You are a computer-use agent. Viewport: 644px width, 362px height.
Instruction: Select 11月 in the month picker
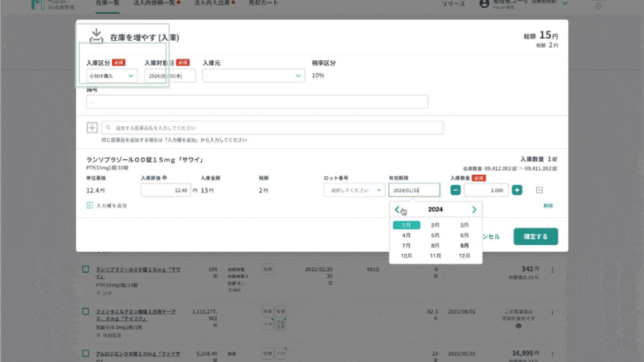click(x=435, y=256)
